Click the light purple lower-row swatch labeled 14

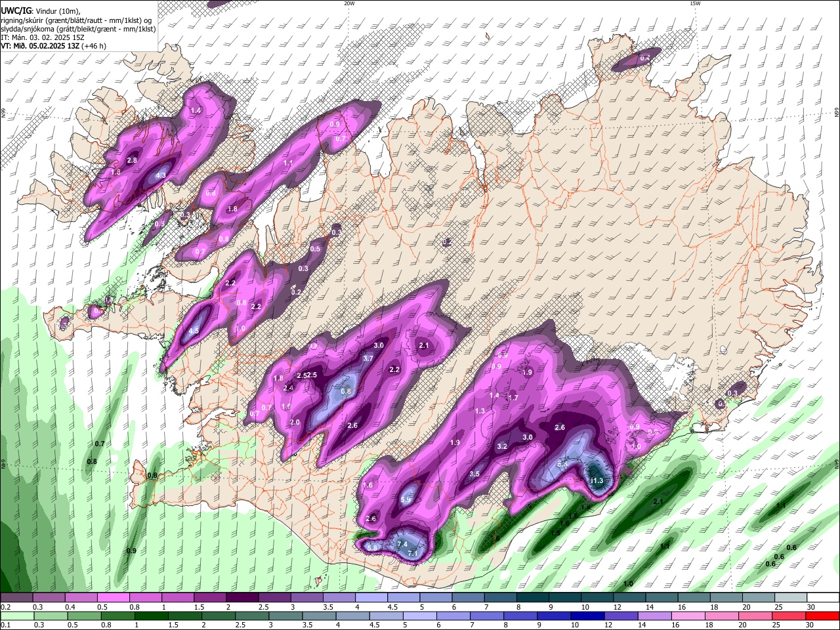coord(654,616)
